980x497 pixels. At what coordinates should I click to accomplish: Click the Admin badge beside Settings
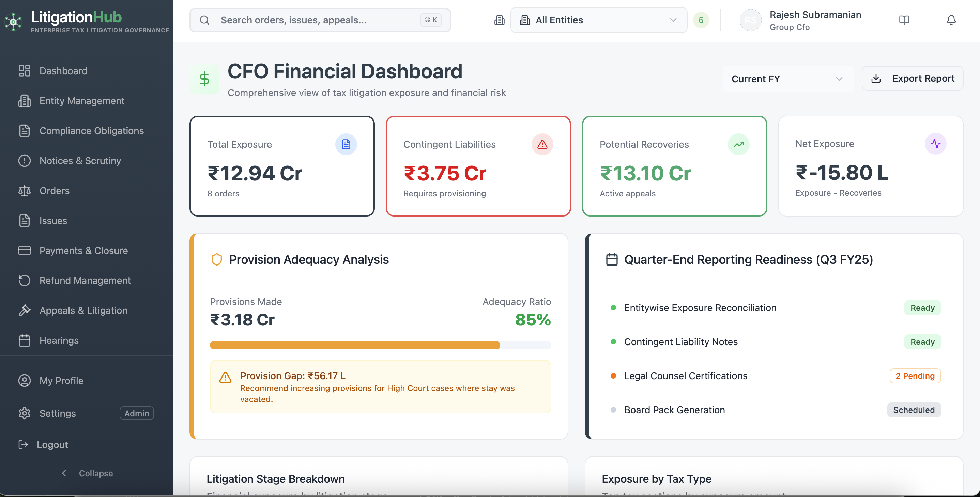point(137,413)
